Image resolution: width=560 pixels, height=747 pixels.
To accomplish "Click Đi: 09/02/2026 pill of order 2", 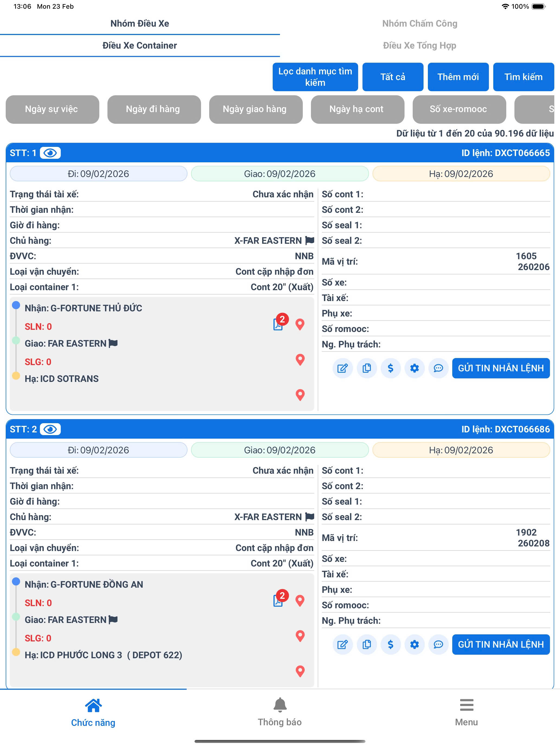I will pyautogui.click(x=98, y=450).
